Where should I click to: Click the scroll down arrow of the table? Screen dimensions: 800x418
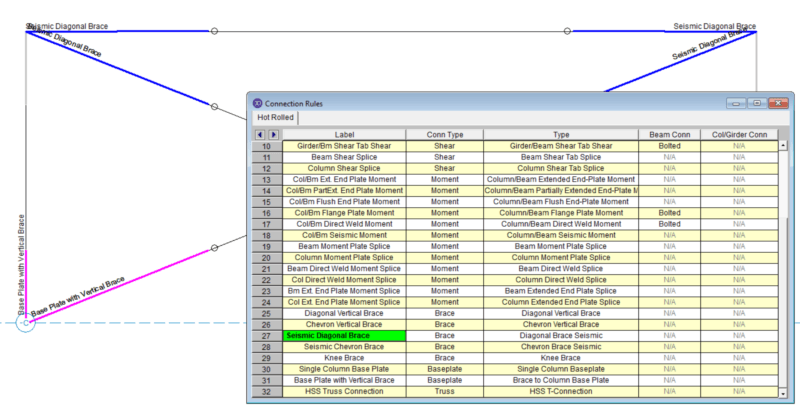783,394
